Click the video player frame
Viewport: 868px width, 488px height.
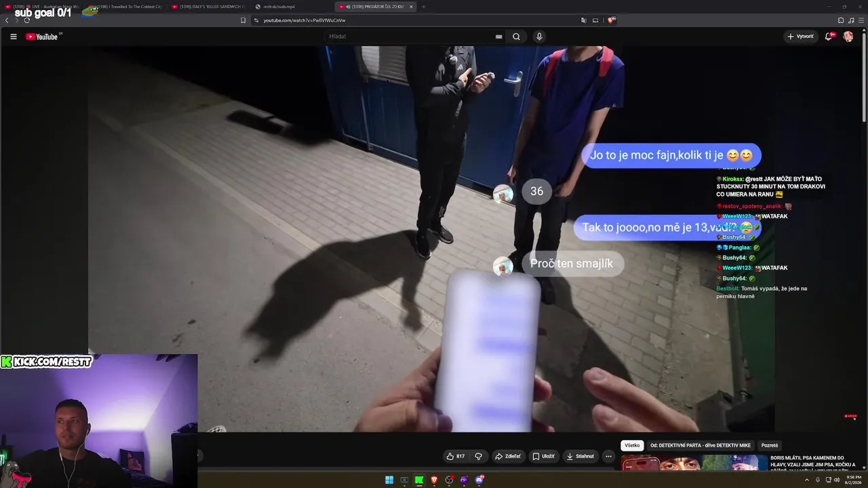point(431,239)
